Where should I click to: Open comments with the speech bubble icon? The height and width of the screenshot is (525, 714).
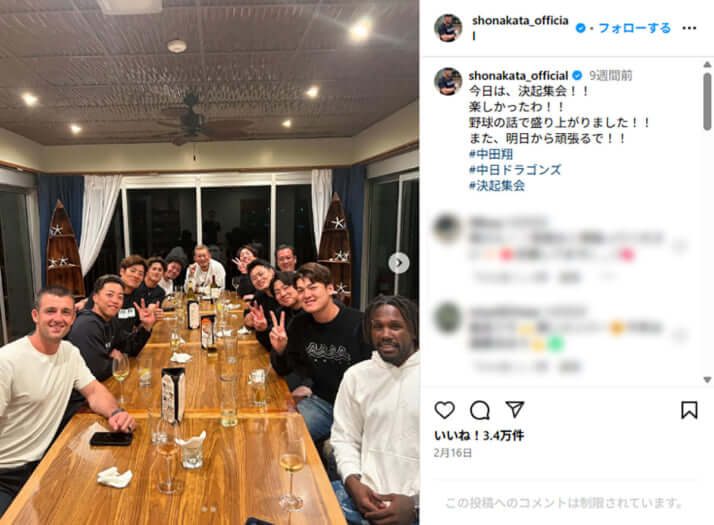tap(479, 410)
